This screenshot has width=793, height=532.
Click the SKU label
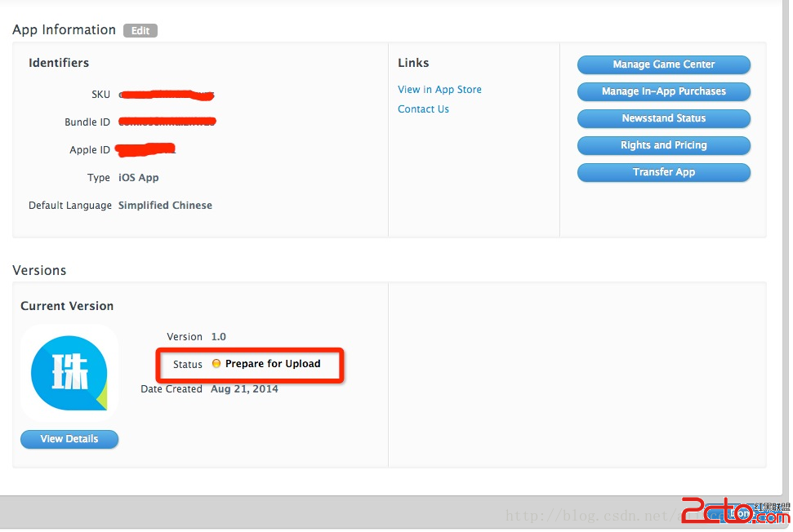pos(100,95)
